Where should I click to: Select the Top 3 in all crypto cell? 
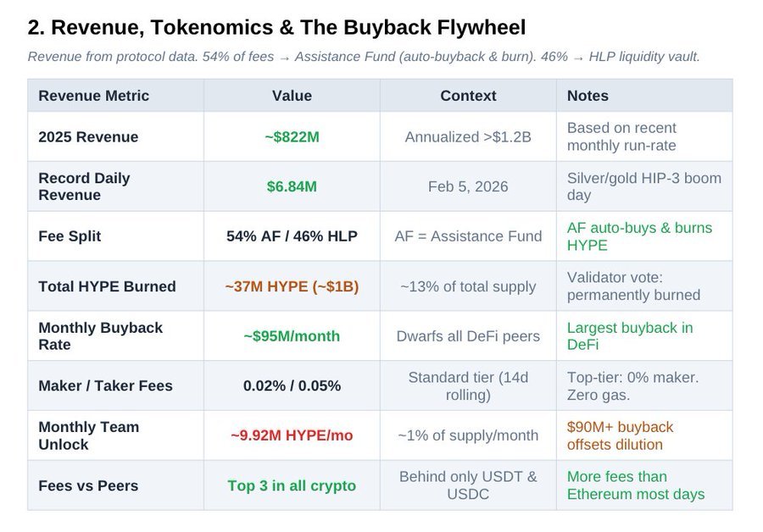(292, 485)
